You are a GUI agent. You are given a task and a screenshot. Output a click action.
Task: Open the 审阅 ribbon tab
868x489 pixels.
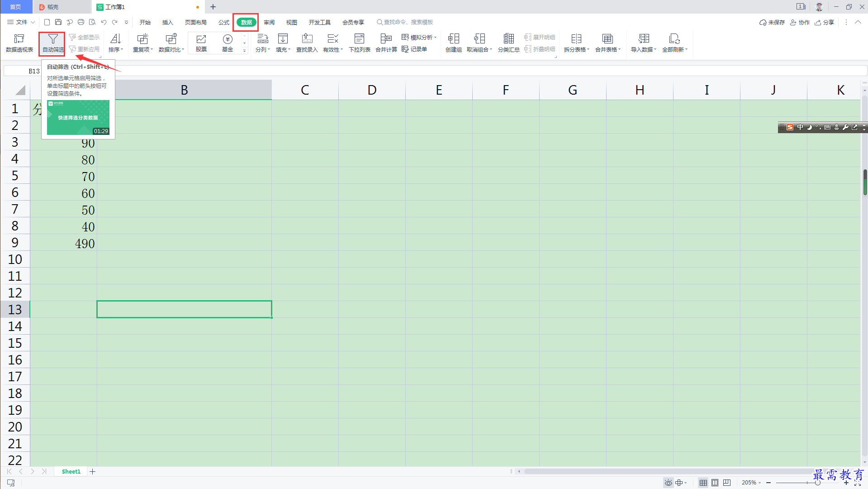269,22
